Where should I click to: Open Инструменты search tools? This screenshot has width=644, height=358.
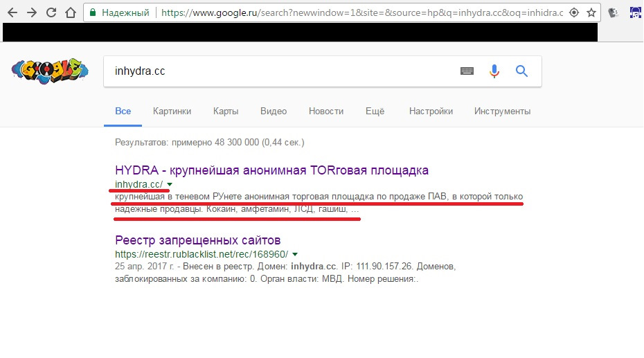pos(502,111)
